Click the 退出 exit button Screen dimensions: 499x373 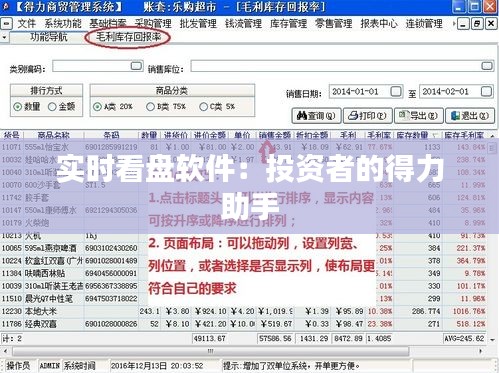[470, 116]
